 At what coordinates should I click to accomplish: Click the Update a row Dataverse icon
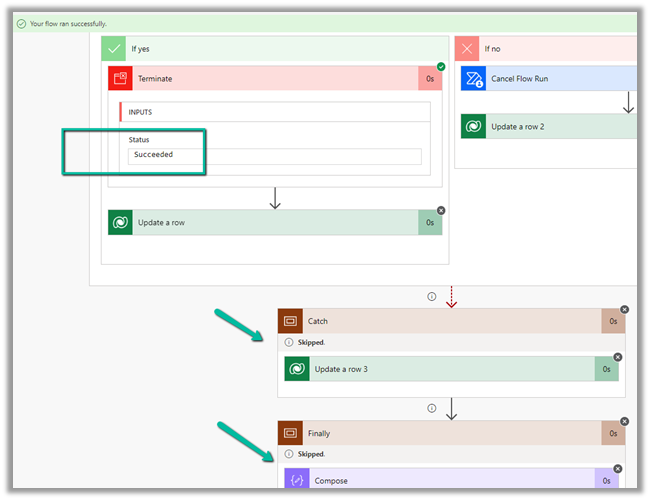tap(120, 223)
